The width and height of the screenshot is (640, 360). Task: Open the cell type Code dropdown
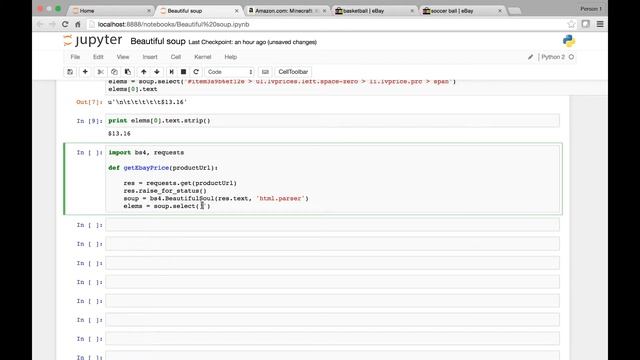[x=229, y=72]
